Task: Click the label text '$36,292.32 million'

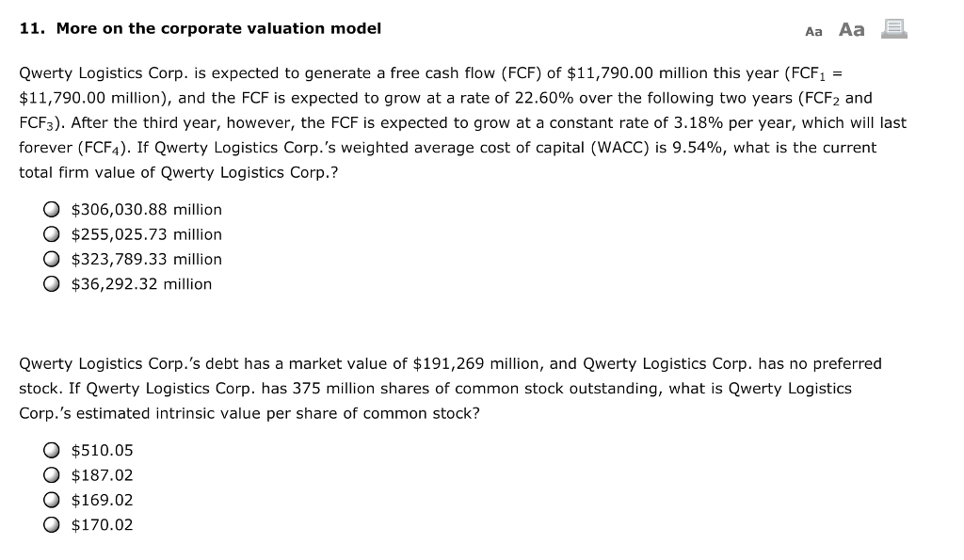Action: click(x=140, y=283)
